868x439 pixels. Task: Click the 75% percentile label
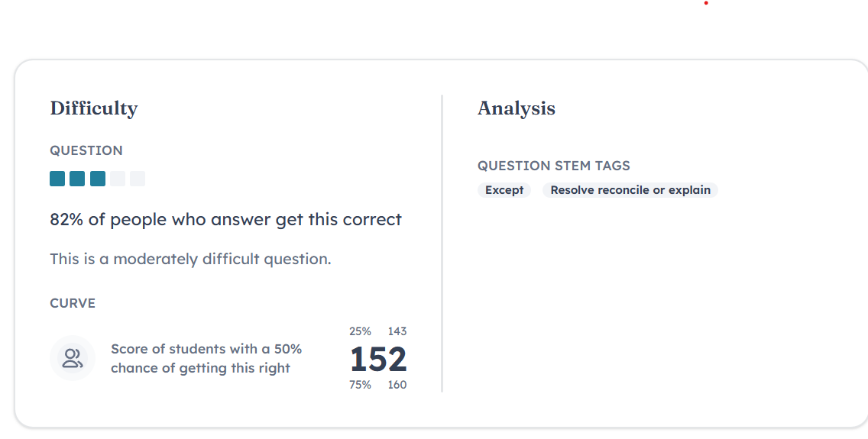click(360, 385)
